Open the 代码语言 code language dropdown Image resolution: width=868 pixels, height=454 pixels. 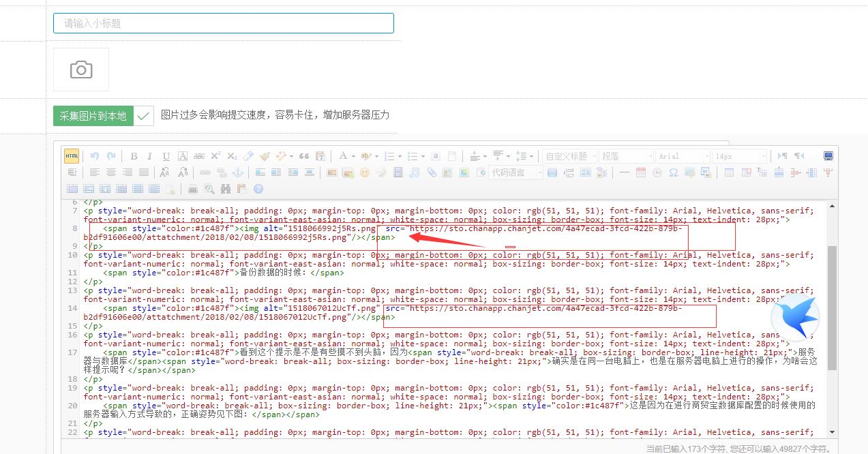pyautogui.click(x=516, y=172)
